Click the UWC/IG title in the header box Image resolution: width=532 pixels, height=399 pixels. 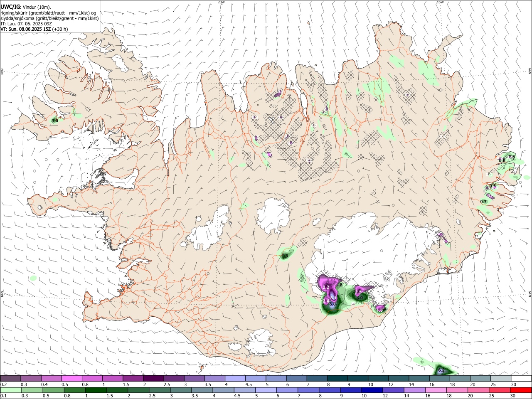tap(10, 6)
